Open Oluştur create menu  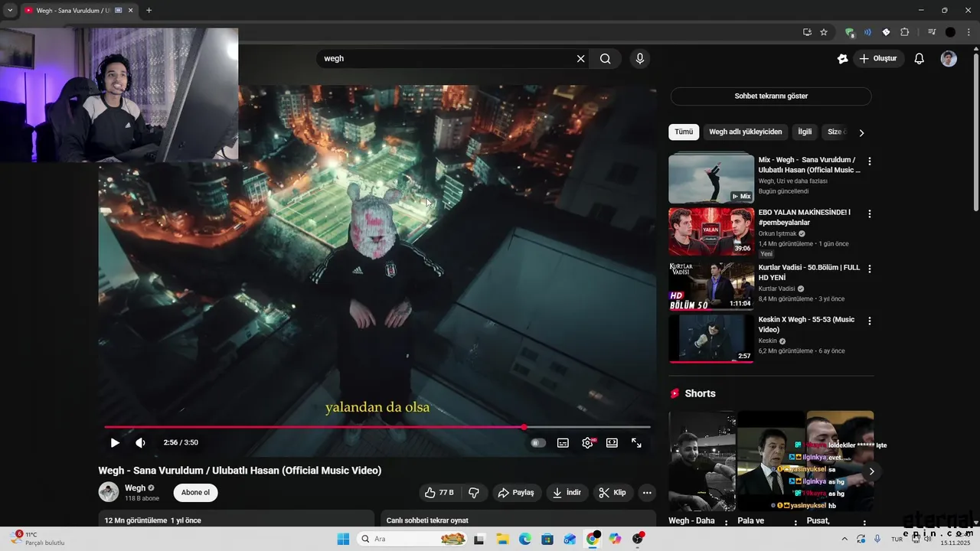(x=878, y=59)
